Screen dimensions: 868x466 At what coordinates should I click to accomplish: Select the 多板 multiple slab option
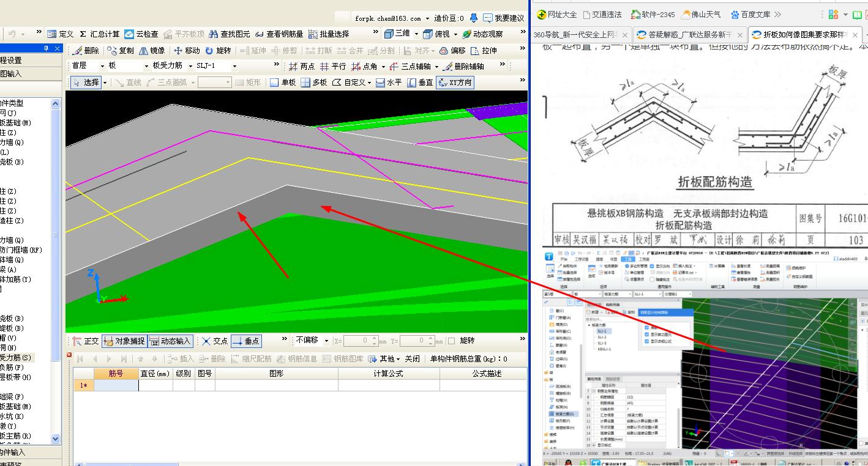click(314, 82)
